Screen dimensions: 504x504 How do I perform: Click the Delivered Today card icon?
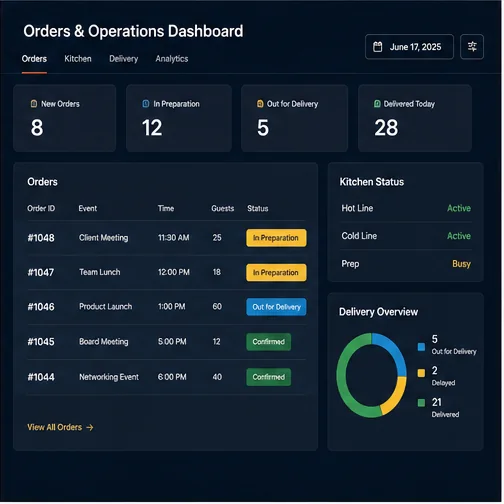click(378, 104)
